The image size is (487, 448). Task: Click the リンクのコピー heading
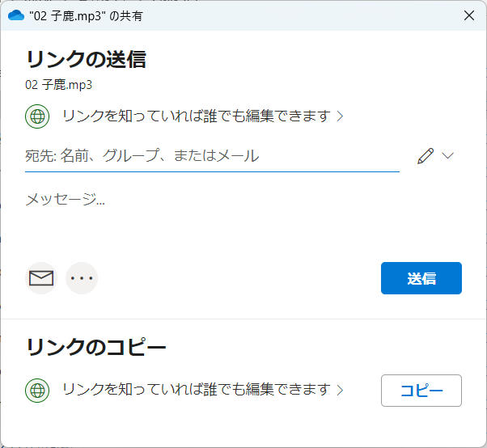click(96, 347)
